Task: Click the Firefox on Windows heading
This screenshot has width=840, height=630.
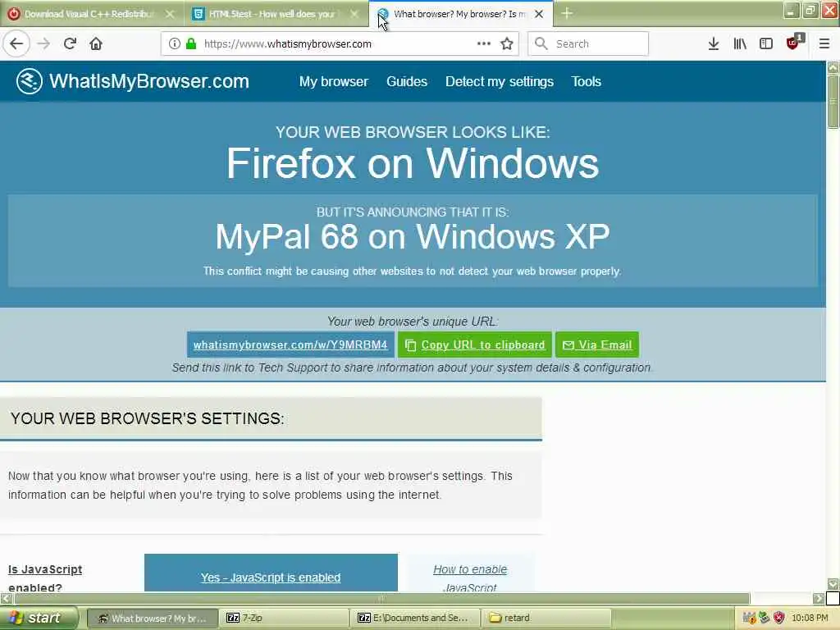Action: point(413,163)
